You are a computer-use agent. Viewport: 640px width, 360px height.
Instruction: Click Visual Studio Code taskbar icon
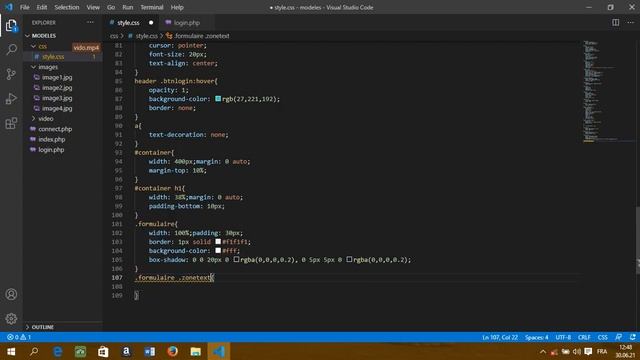219,351
